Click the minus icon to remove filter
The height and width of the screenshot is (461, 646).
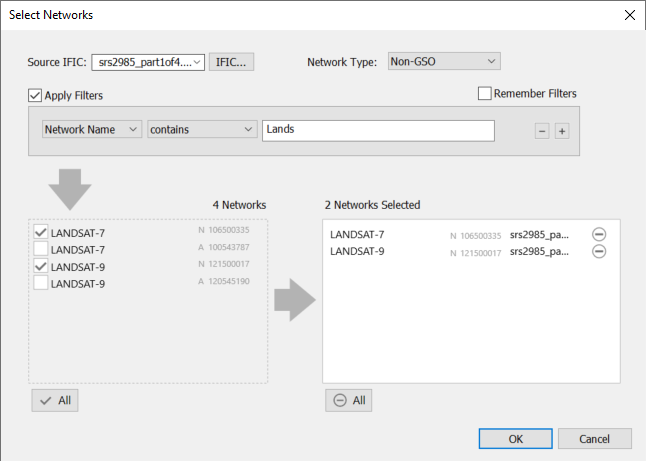click(x=542, y=131)
